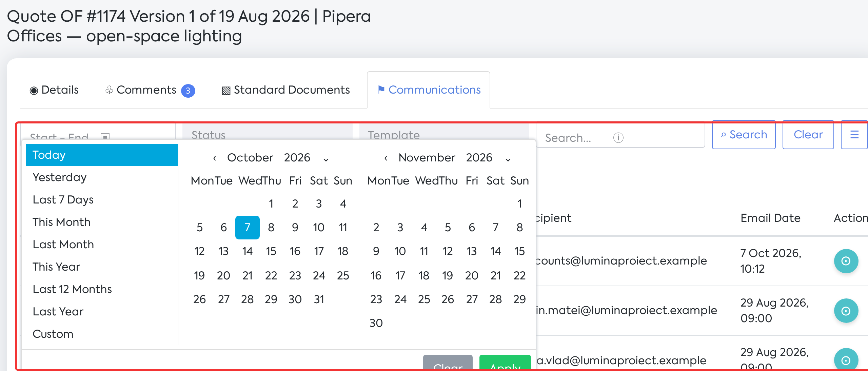Click counts@luminaproiect.example recipient
The width and height of the screenshot is (868, 371).
click(x=622, y=261)
